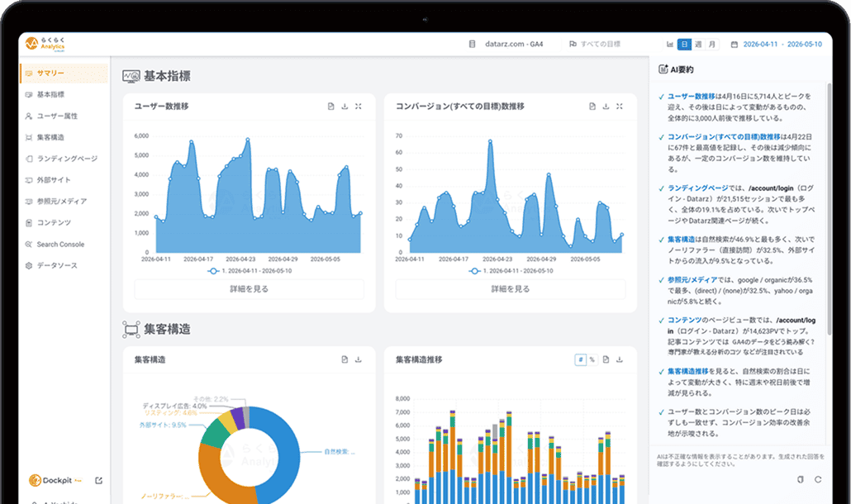Regenerate the AI summary
Viewport: 851px width, 504px height.
point(818,479)
